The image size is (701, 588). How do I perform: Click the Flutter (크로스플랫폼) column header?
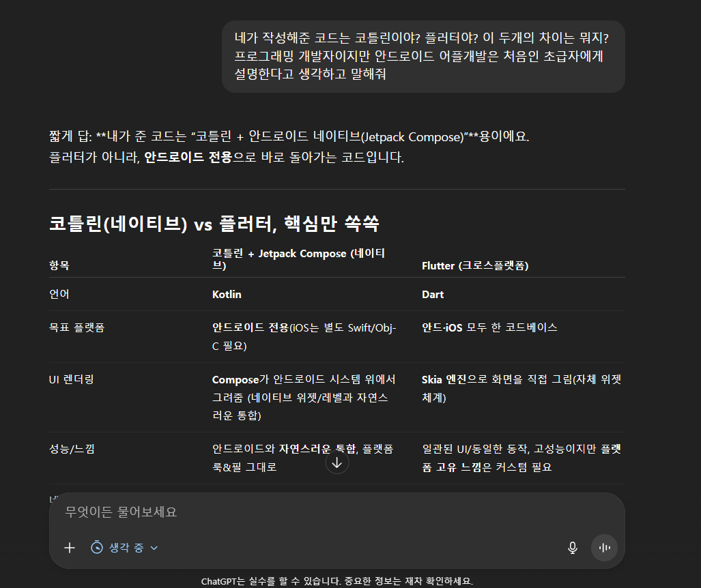click(475, 266)
